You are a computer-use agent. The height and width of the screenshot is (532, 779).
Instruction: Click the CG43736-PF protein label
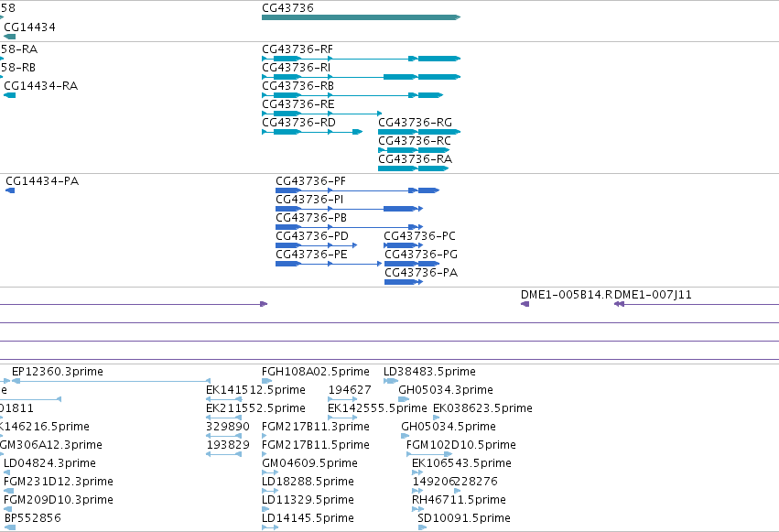pyautogui.click(x=311, y=181)
